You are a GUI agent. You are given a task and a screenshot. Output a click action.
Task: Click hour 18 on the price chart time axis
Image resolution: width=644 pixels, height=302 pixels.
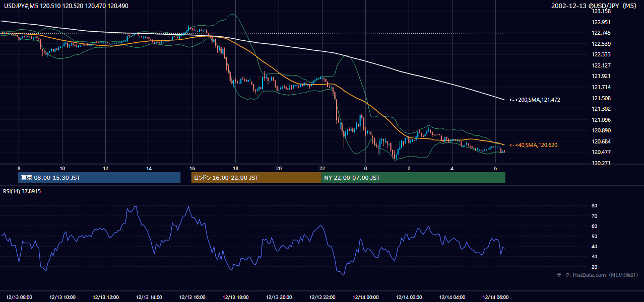coord(236,168)
